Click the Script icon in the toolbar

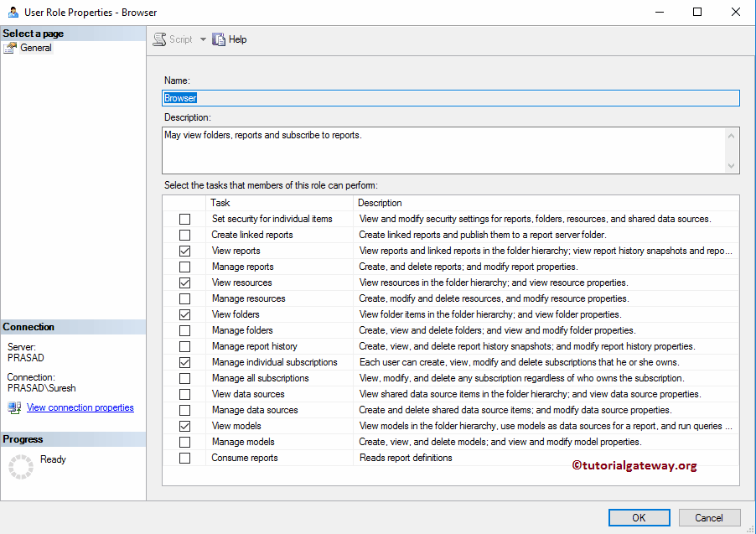coord(158,39)
